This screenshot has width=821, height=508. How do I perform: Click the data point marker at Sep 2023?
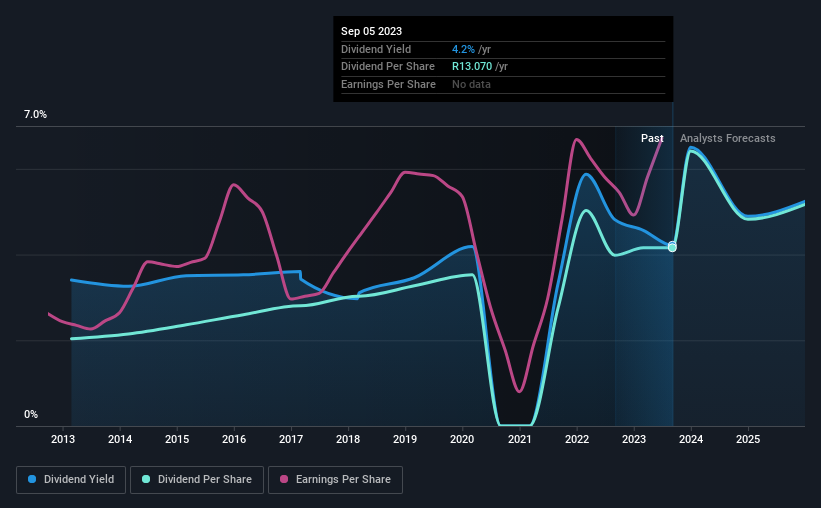[x=672, y=247]
